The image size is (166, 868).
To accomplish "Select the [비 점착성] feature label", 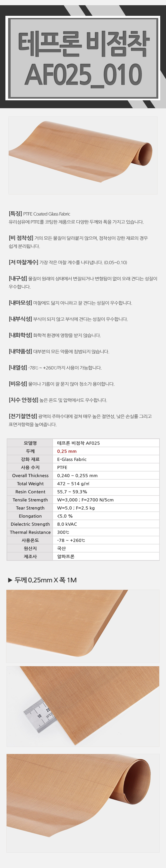I will (21, 238).
